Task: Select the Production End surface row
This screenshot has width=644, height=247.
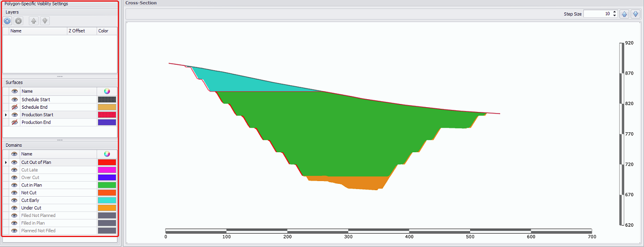Action: click(x=60, y=122)
